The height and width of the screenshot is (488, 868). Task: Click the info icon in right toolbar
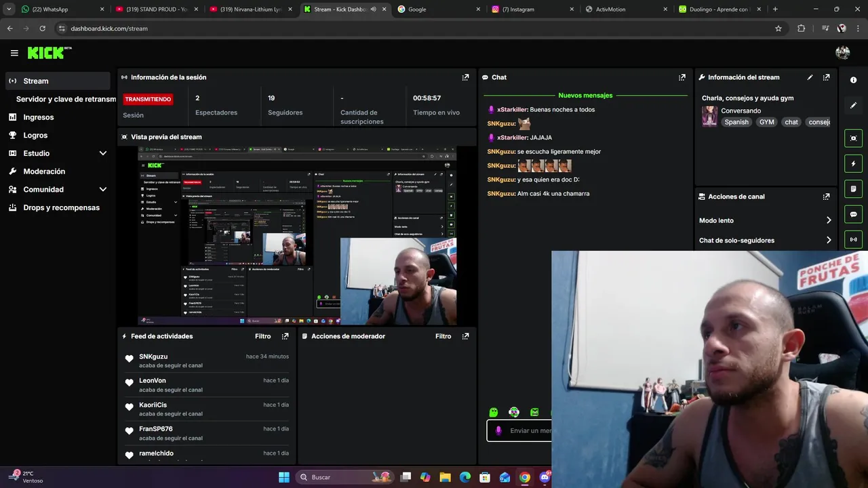853,80
